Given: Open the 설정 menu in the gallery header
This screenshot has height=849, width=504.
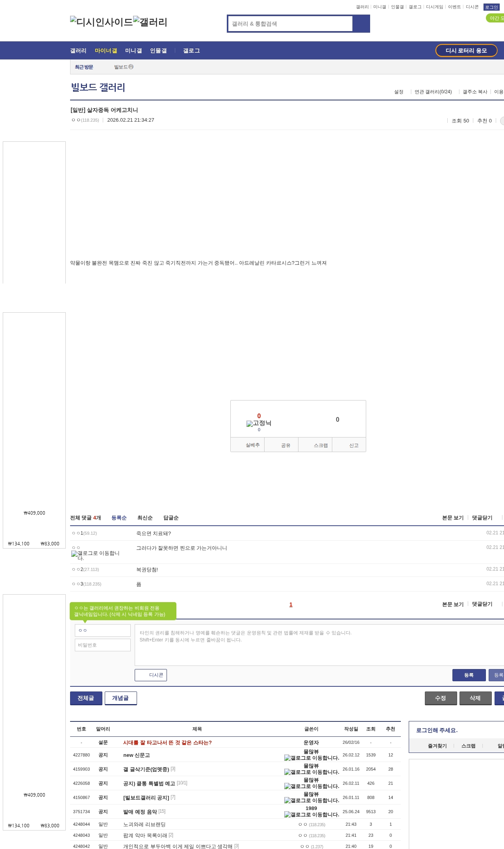Looking at the screenshot, I should point(398,92).
